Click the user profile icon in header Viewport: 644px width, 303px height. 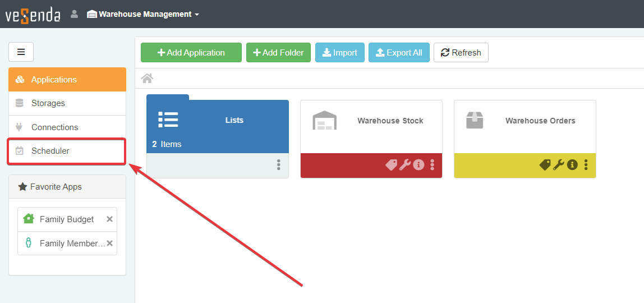coord(74,14)
